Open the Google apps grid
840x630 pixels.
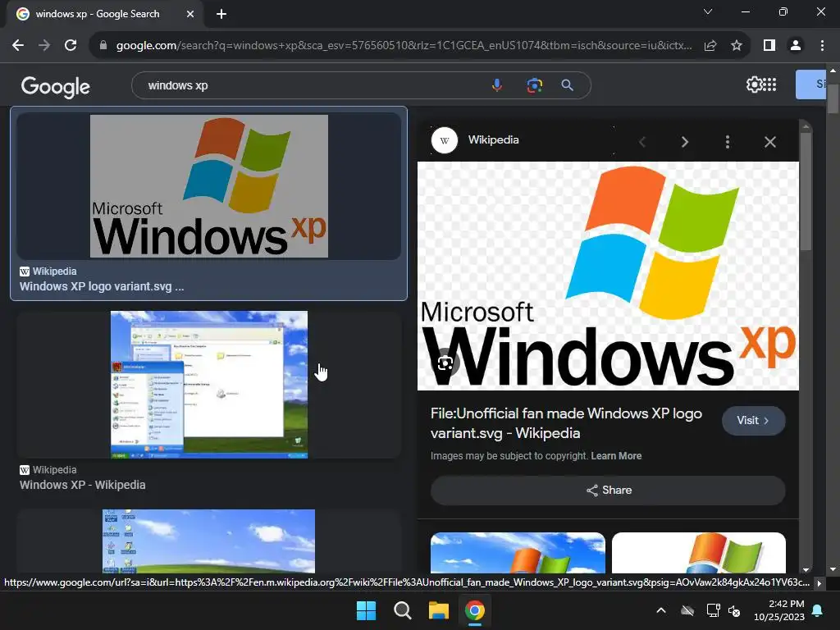[769, 84]
